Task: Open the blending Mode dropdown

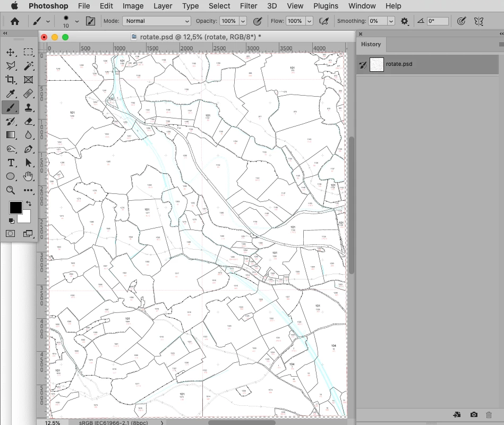Action: point(157,21)
